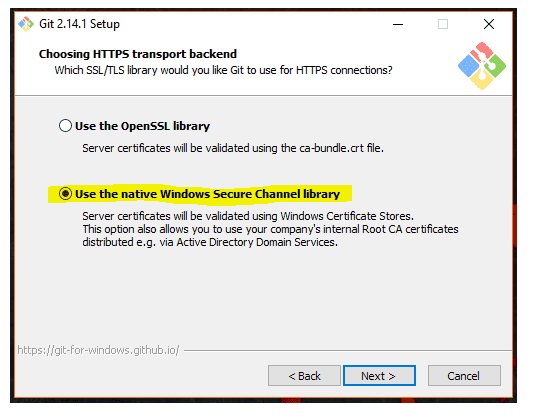
Task: Close the Git 2.14.1 Setup dialog
Action: (489, 24)
